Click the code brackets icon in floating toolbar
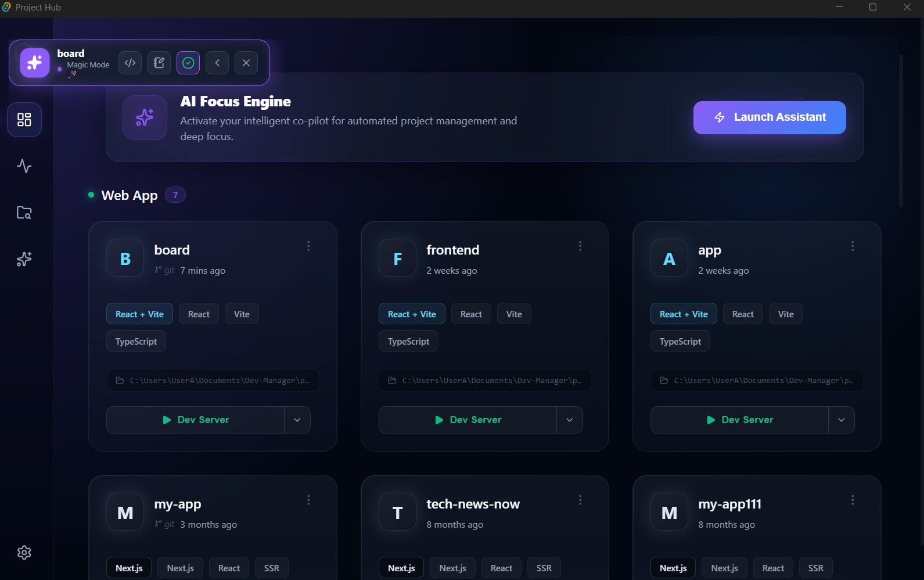924x580 pixels. (x=130, y=63)
